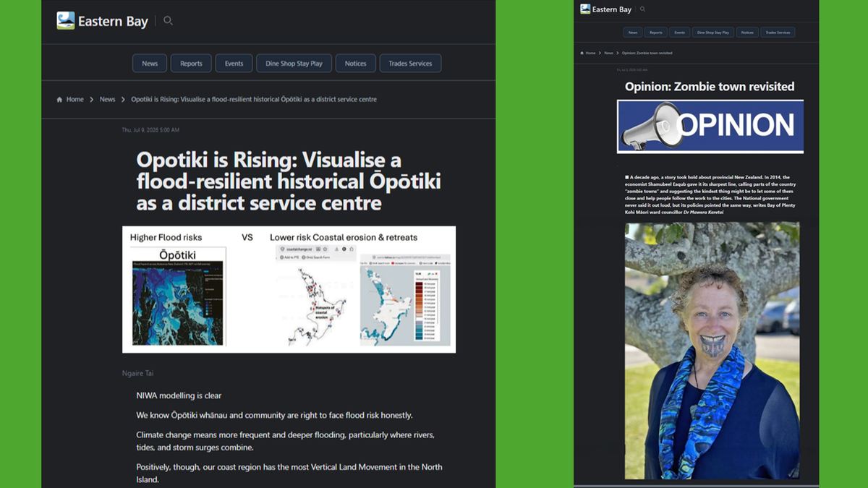Click Eastern Bay logo in right page header
This screenshot has width=868, height=488.
[606, 9]
